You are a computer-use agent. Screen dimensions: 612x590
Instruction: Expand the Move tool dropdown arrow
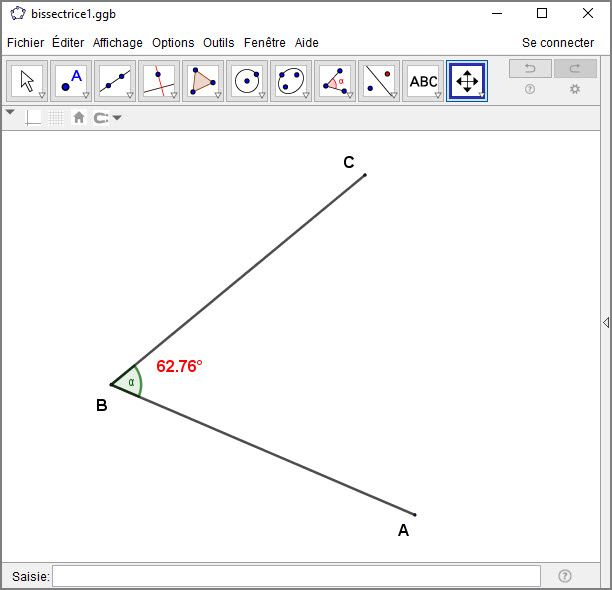tap(42, 95)
